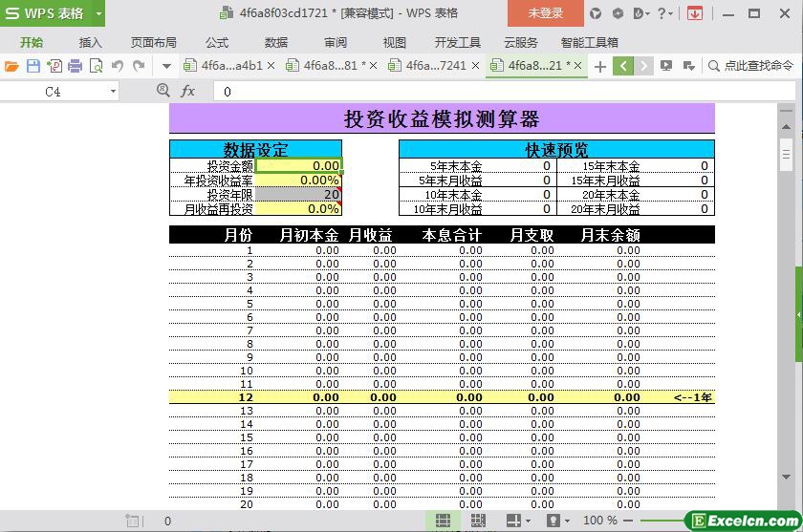Click the Redo arrow icon
Screen dimensions: 803x532
139,66
